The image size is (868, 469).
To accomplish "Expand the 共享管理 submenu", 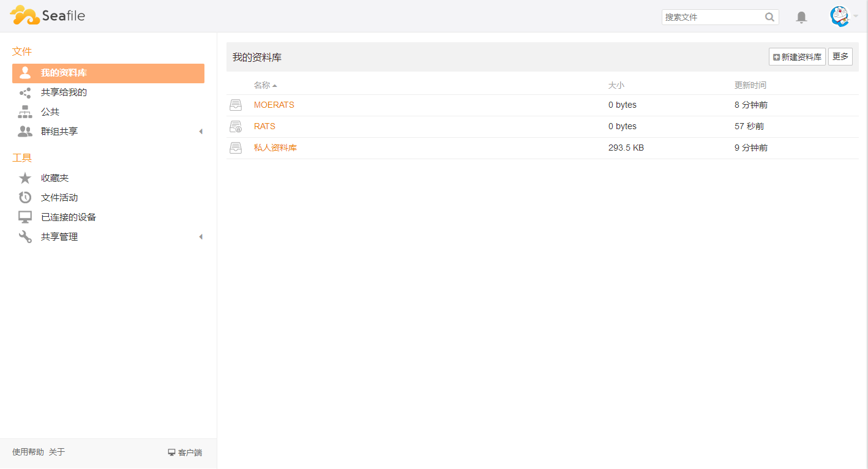I will tap(200, 237).
